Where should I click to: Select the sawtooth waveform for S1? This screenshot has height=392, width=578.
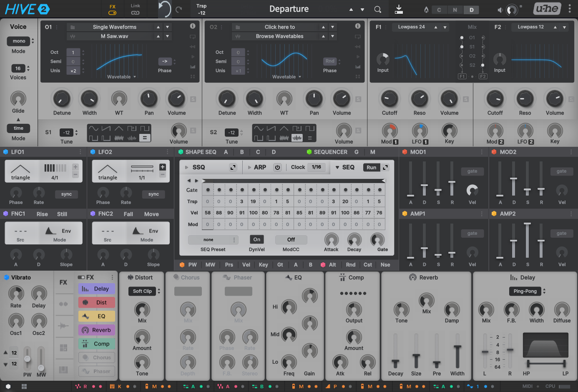tap(106, 128)
